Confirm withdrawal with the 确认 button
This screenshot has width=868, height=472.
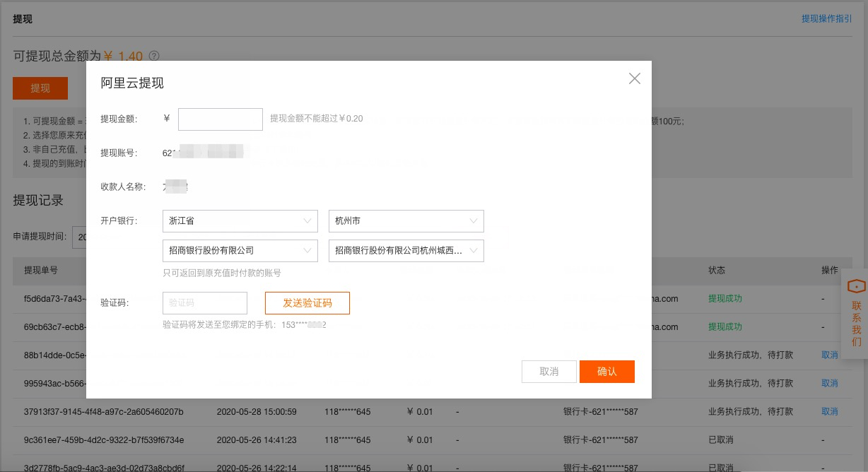click(607, 372)
